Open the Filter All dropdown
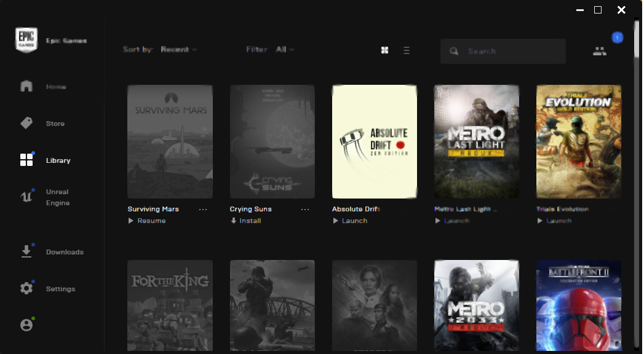 [x=285, y=50]
